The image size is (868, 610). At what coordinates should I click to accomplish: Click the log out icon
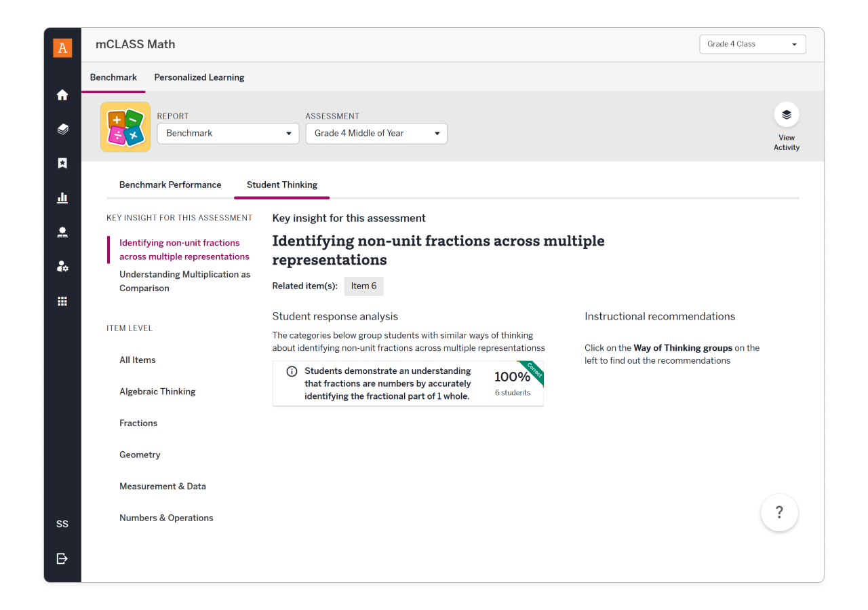62,558
